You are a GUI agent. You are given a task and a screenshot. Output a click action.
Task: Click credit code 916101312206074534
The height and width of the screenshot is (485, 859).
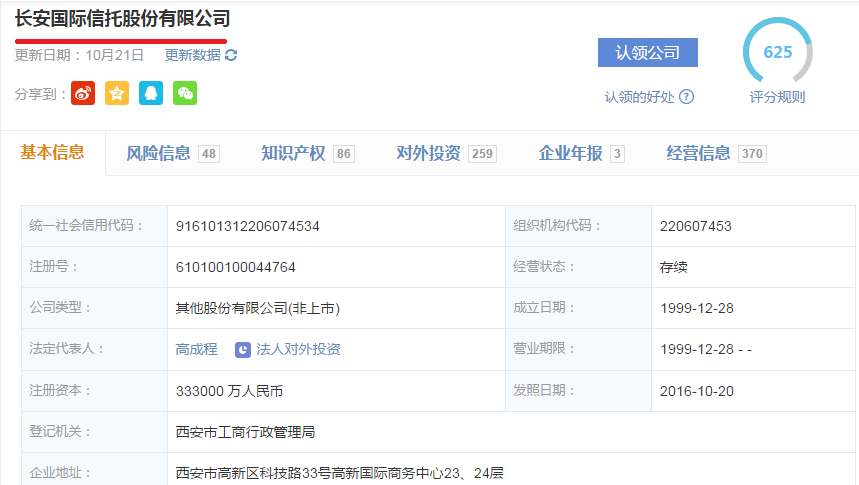click(x=248, y=226)
